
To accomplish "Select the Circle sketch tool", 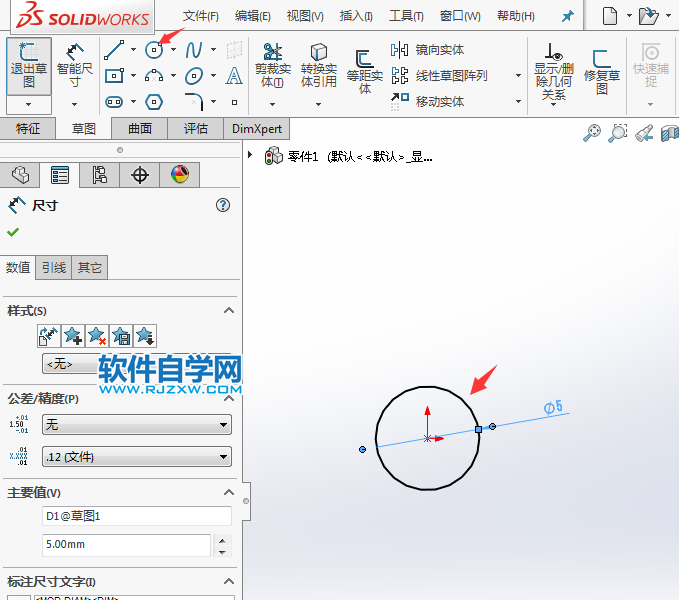I will point(154,50).
